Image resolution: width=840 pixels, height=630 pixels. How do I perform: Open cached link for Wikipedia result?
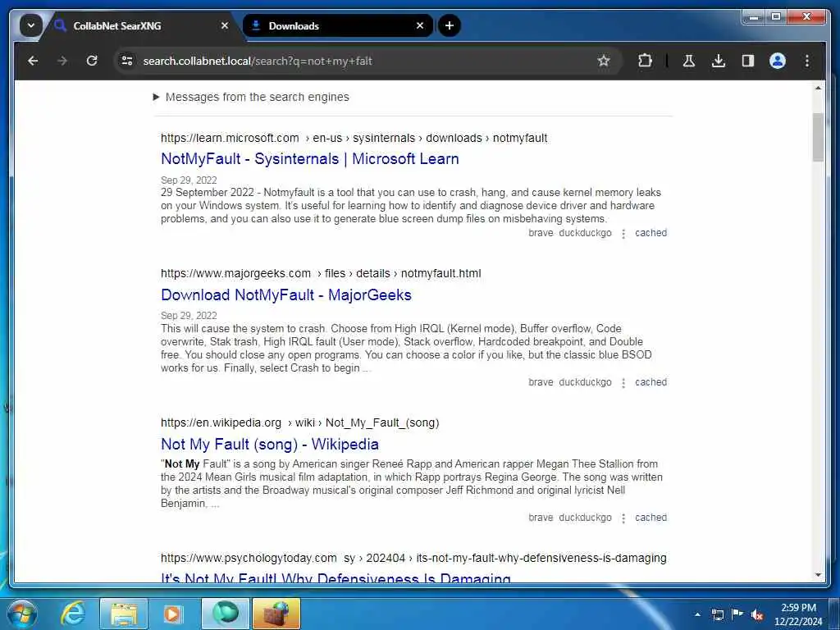coord(651,518)
